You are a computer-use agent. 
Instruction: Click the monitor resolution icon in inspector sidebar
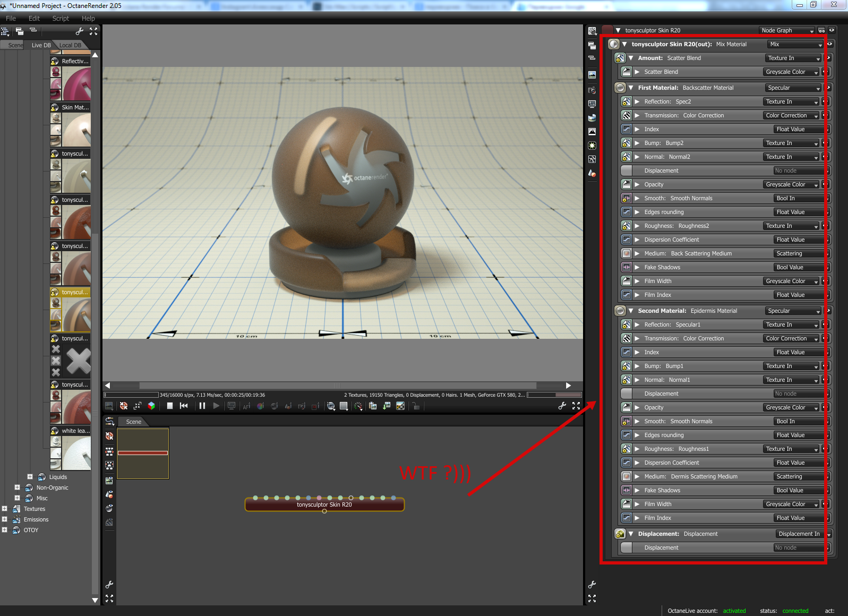(592, 104)
